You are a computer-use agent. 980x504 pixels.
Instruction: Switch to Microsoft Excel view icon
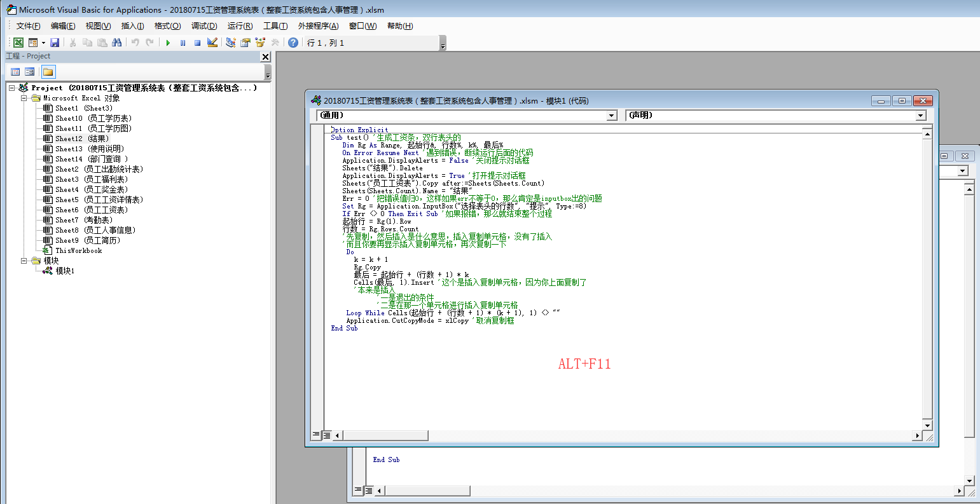tap(18, 43)
